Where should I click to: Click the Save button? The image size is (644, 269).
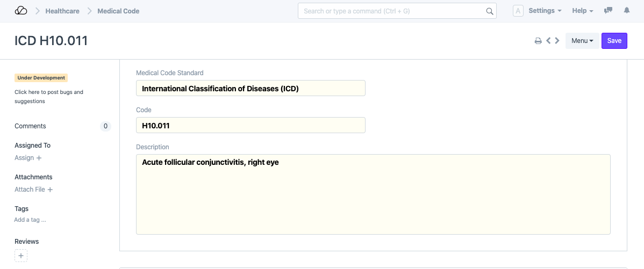point(614,41)
